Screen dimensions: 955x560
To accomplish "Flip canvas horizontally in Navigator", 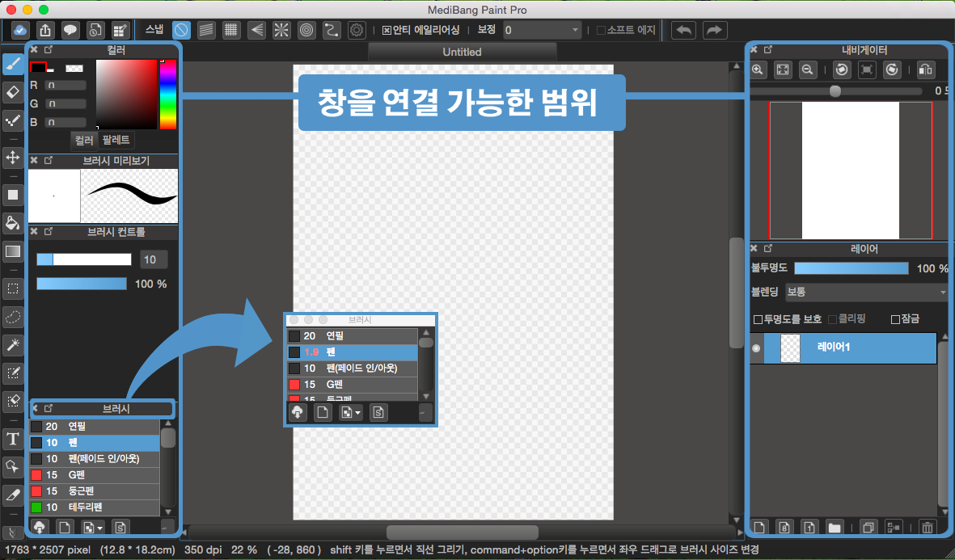I will [925, 70].
